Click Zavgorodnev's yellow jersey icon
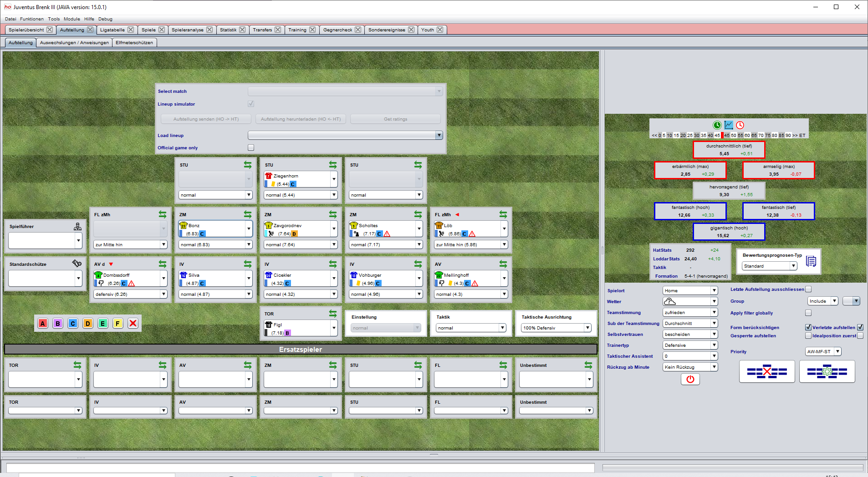The height and width of the screenshot is (477, 868). point(269,225)
